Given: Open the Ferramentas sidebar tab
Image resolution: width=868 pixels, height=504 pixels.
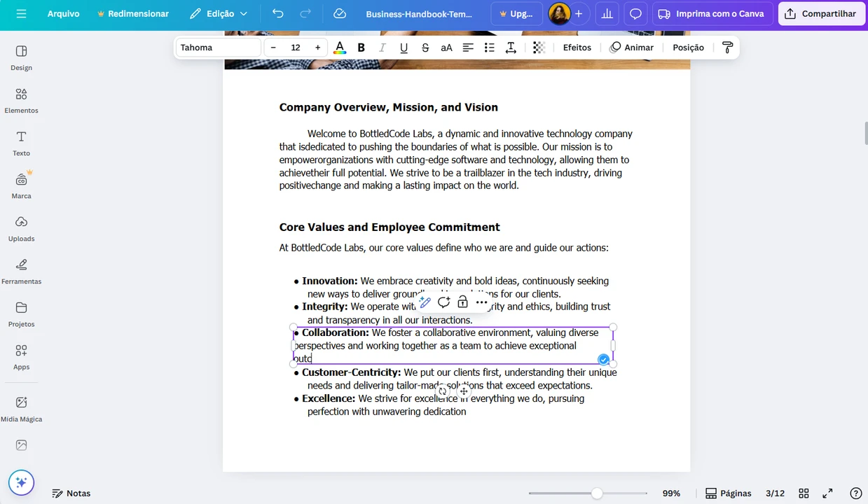Looking at the screenshot, I should pyautogui.click(x=21, y=272).
